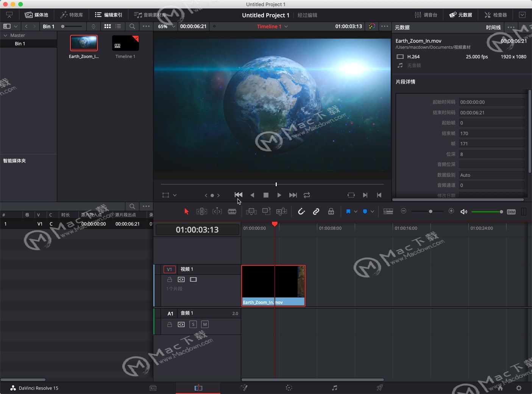Viewport: 532px width, 394px height.
Task: Open the Color page icon
Action: coord(289,388)
